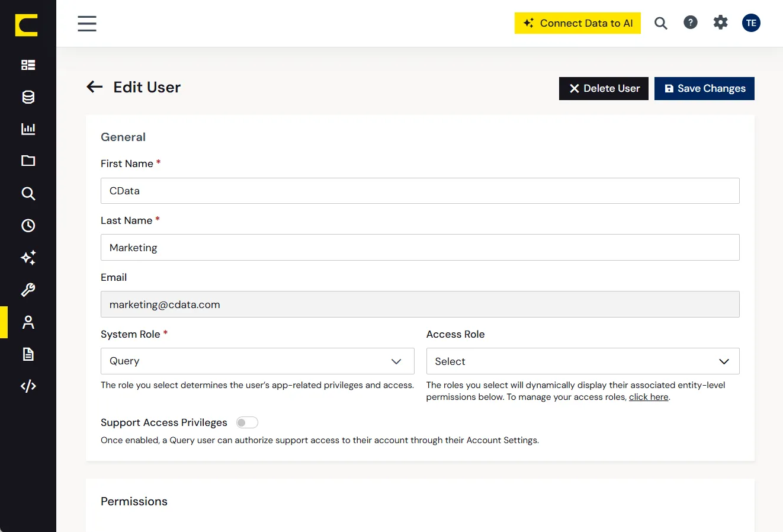Expand the System Role dropdown
This screenshot has width=783, height=532.
257,361
